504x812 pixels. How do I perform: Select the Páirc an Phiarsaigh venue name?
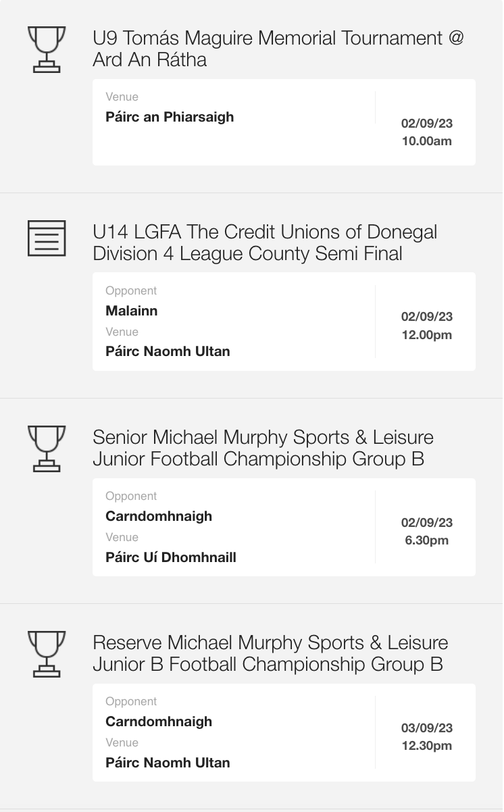point(170,117)
